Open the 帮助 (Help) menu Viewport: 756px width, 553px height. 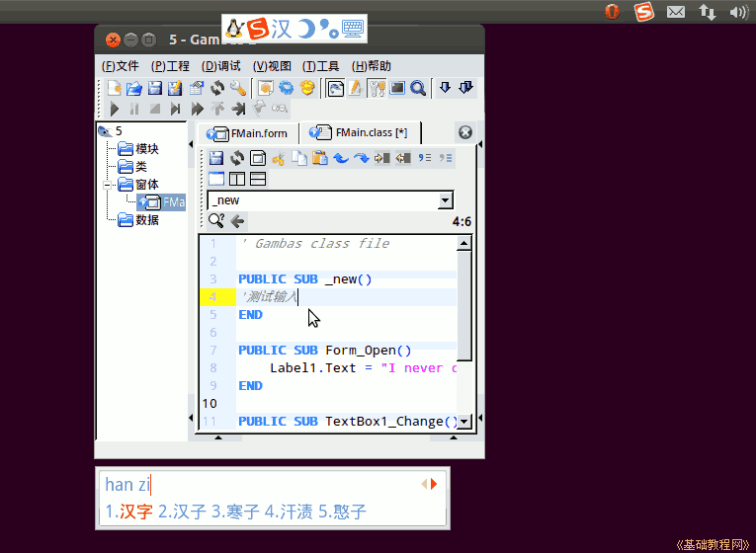coord(372,66)
